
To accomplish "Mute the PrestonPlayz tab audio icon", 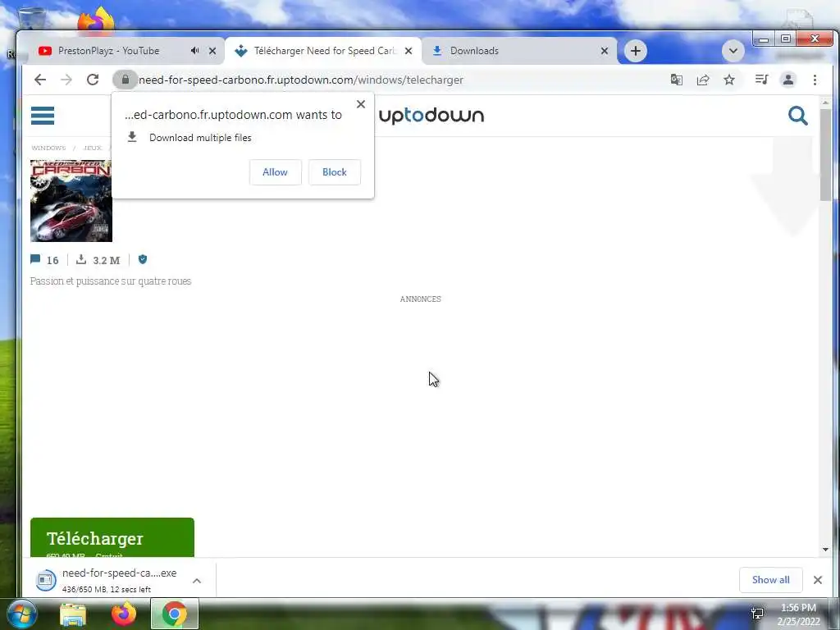I will tap(194, 50).
